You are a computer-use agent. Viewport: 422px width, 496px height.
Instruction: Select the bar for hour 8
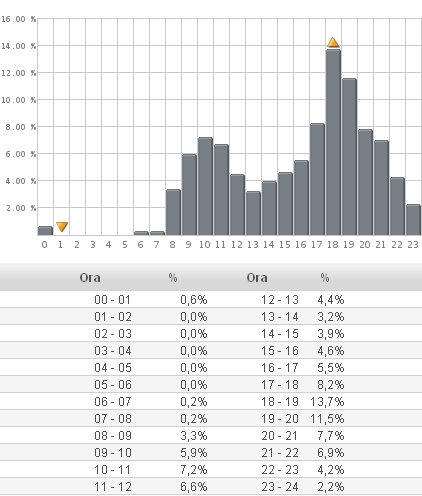pos(173,212)
